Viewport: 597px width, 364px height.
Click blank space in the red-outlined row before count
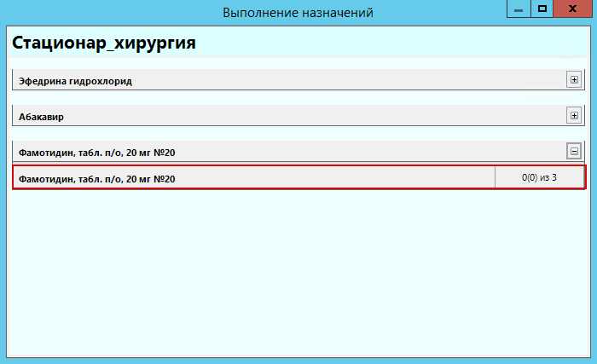click(x=341, y=177)
